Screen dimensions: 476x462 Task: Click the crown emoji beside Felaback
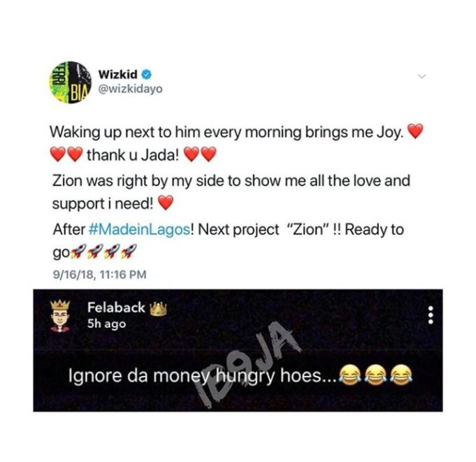coord(159,309)
